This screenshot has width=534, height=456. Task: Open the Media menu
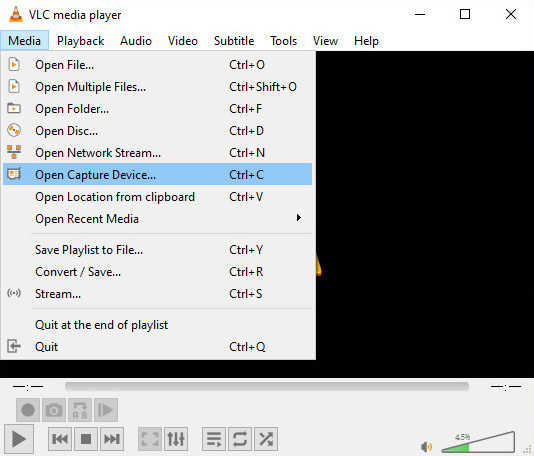click(25, 41)
